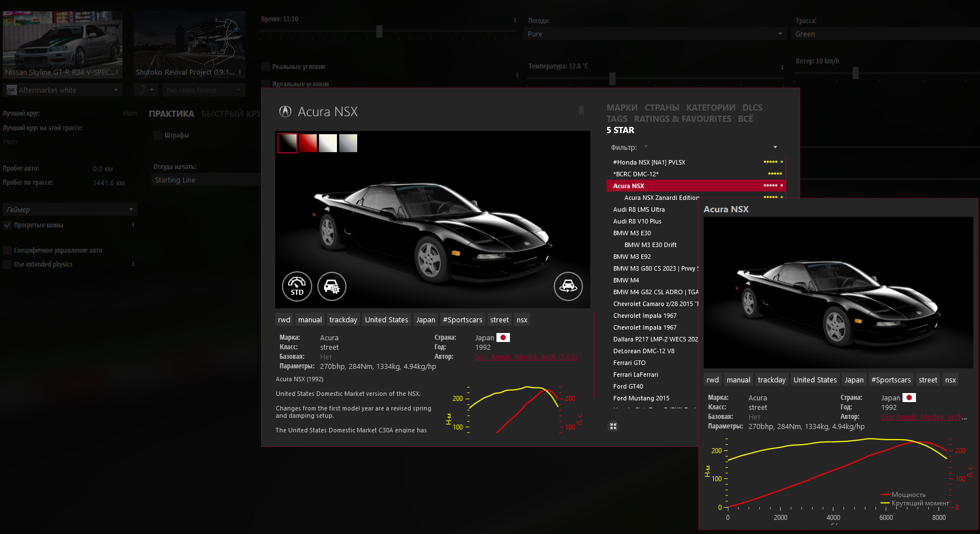The height and width of the screenshot is (534, 980).
Task: Expand the Фильтр dropdown arrow
Action: click(775, 148)
